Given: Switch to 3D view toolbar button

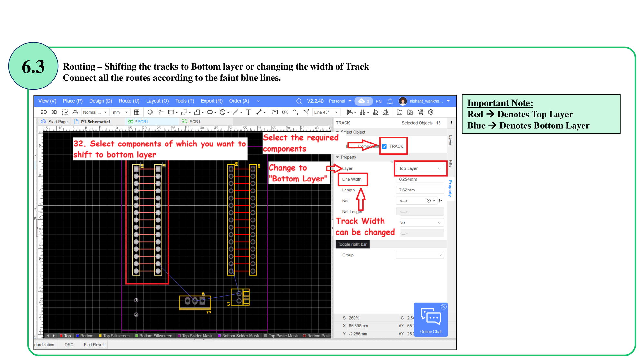Looking at the screenshot, I should [54, 112].
